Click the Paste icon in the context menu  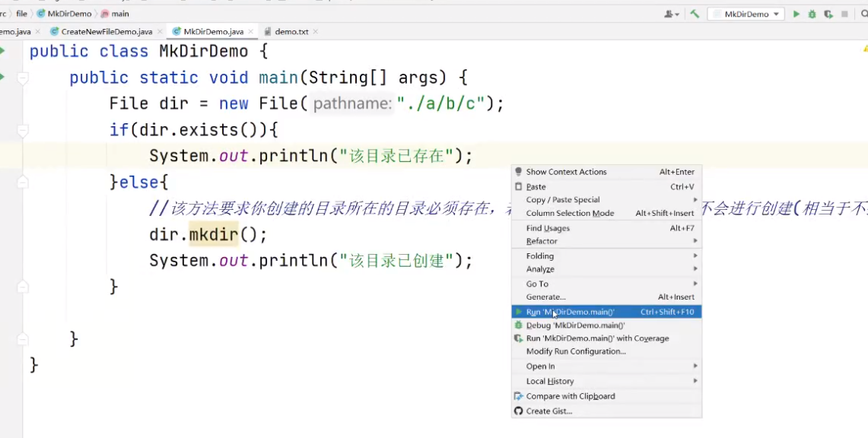pyautogui.click(x=518, y=186)
